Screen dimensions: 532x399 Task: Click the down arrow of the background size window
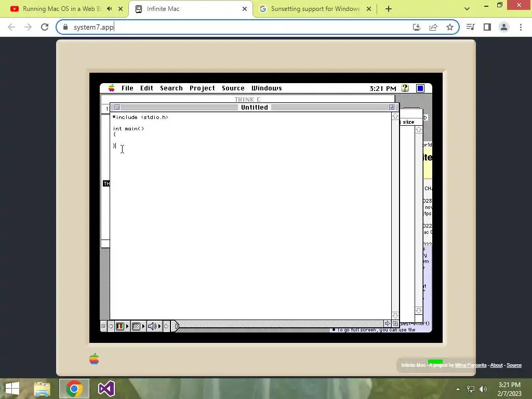point(419,311)
